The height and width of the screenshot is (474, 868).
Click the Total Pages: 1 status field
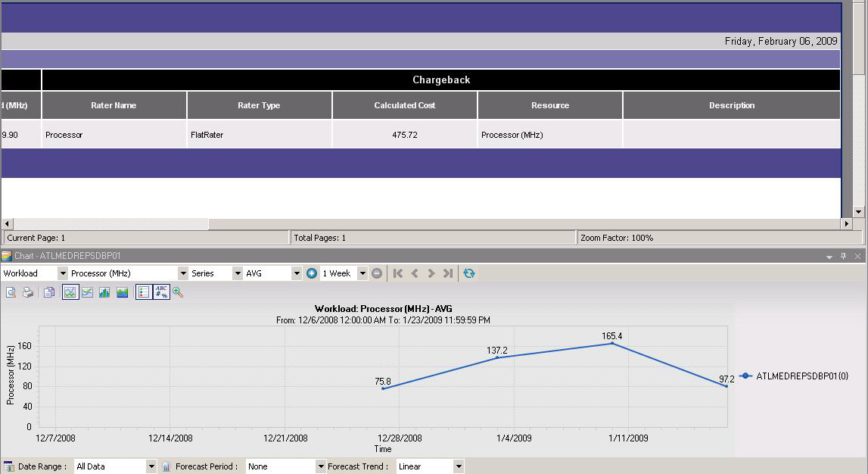coord(433,238)
